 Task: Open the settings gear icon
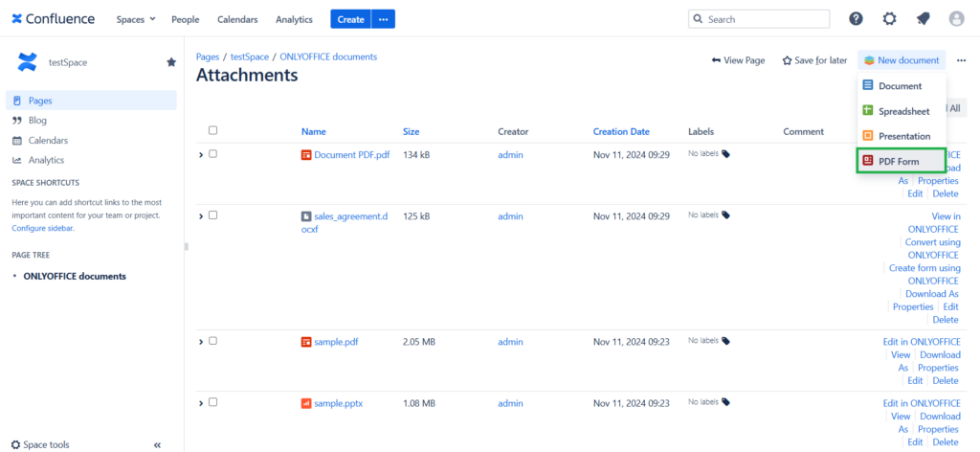(889, 19)
